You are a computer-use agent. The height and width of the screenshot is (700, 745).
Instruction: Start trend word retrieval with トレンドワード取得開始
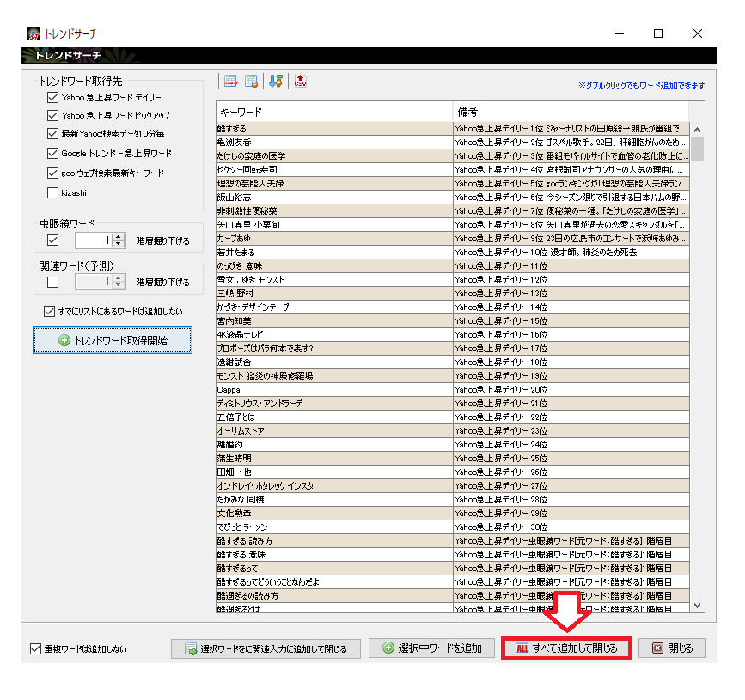tap(113, 340)
